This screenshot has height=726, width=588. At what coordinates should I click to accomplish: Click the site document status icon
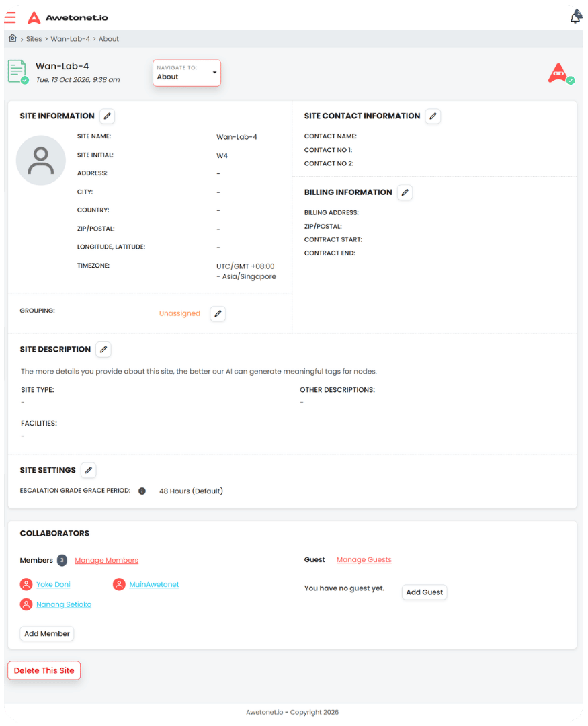(18, 72)
